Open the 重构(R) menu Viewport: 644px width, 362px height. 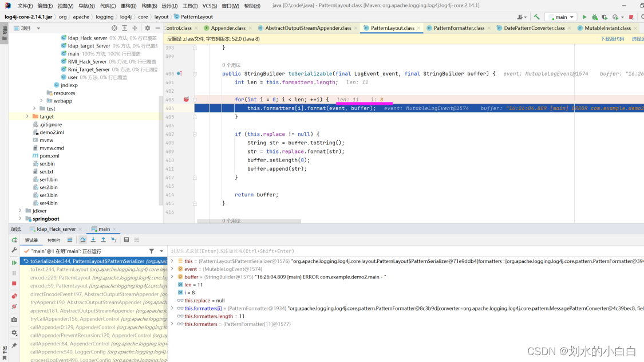tap(129, 6)
